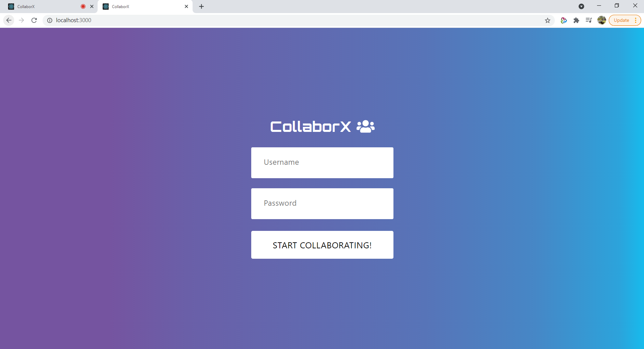Screen dimensions: 644x349
Task: Click the browser back arrow
Action: 9,20
